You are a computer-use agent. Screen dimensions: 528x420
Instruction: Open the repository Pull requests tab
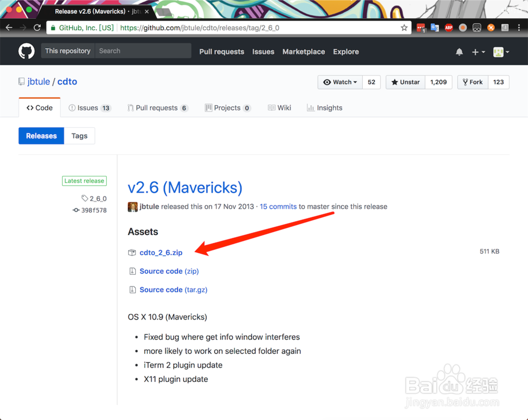[157, 108]
